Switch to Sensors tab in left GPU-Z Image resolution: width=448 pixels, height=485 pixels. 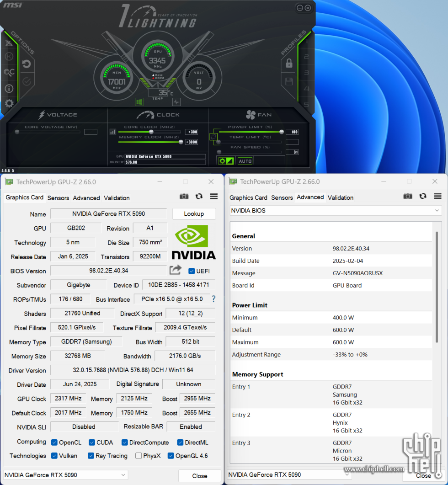click(x=58, y=198)
